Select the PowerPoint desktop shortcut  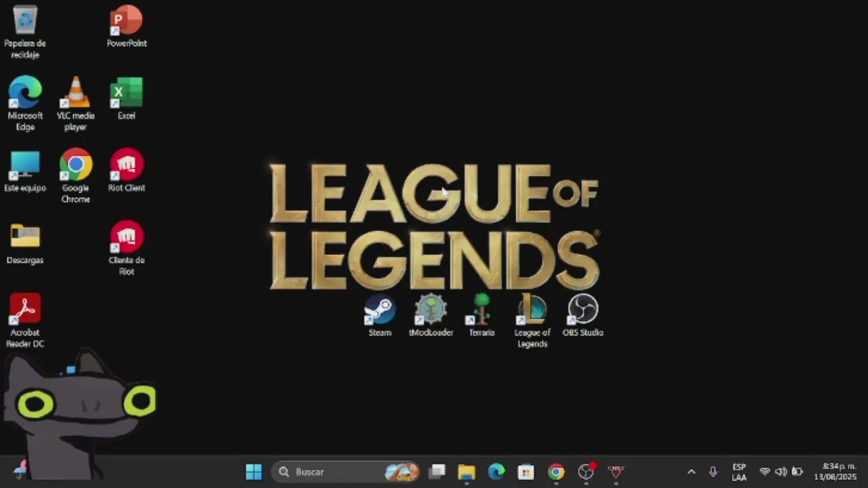(x=127, y=27)
